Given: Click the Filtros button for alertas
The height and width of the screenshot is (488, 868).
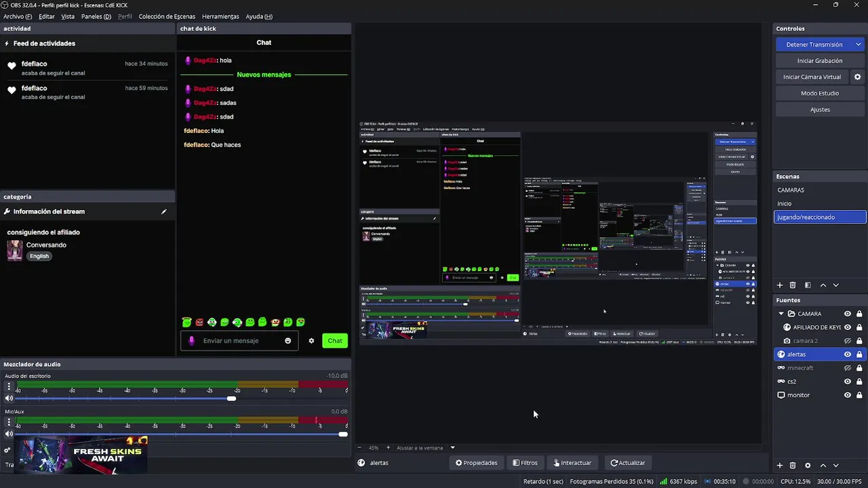Looking at the screenshot, I should coord(525,463).
